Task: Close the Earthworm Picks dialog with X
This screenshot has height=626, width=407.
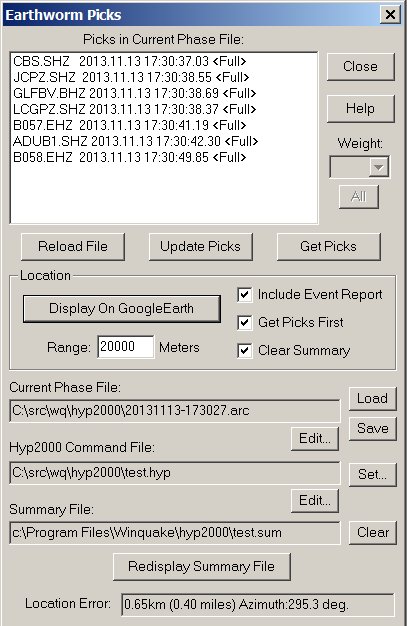Action: click(390, 15)
